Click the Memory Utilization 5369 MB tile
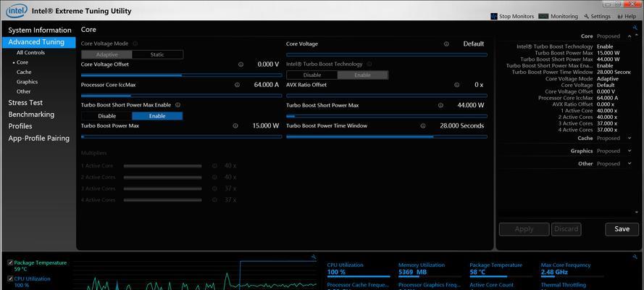This screenshot has width=644, height=290. tap(430, 269)
